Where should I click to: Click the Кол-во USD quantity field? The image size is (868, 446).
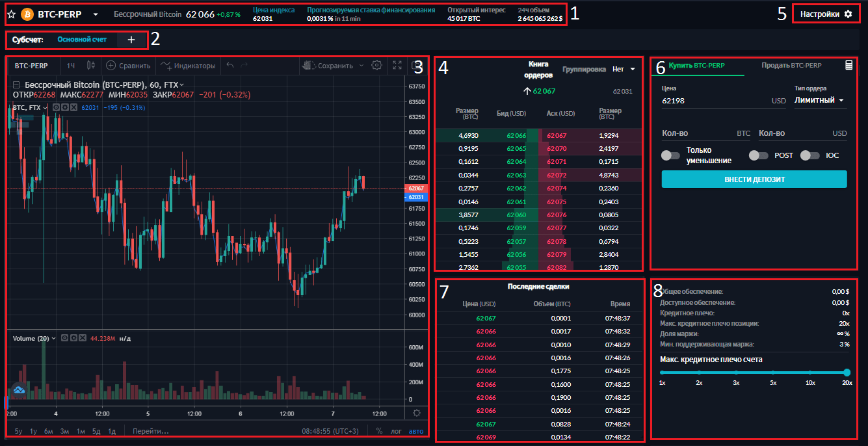click(x=803, y=133)
